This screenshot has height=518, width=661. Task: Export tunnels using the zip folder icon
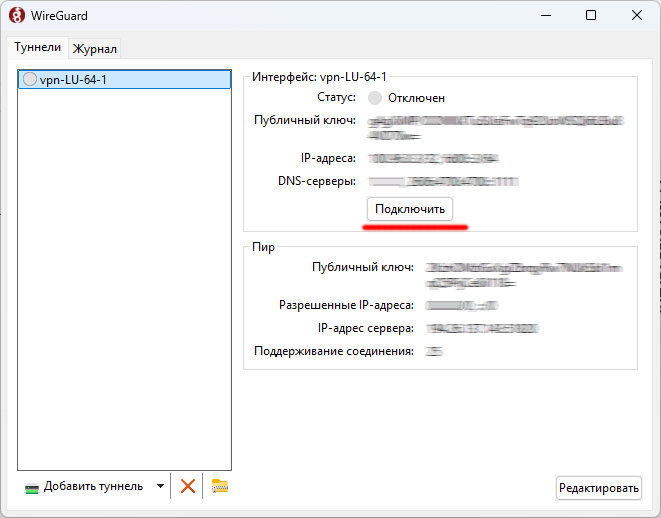(x=219, y=486)
